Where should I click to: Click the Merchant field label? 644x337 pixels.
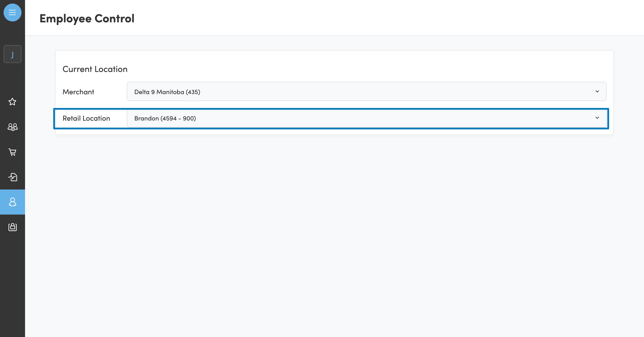pos(78,92)
